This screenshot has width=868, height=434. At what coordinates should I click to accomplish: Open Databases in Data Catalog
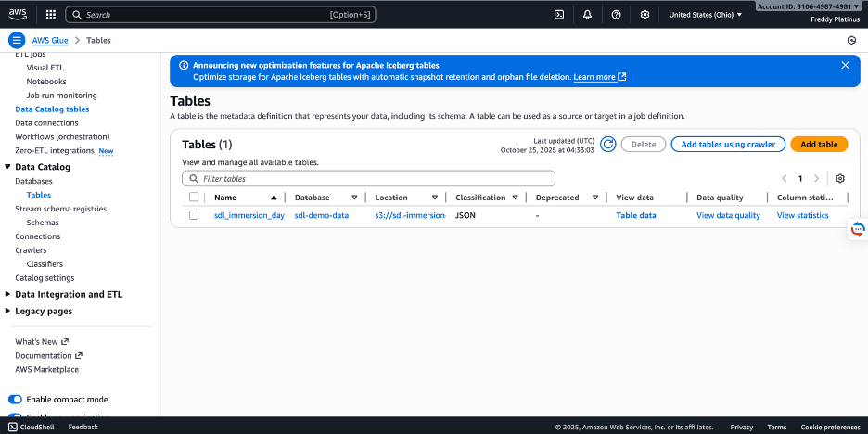[33, 181]
